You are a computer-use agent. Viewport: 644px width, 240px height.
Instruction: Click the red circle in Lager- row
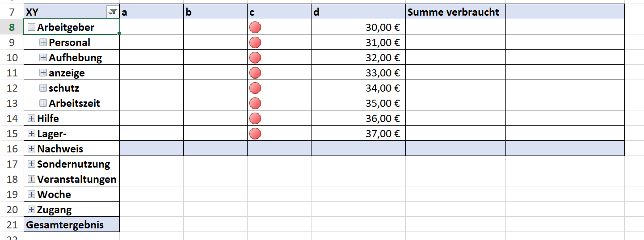tap(255, 134)
